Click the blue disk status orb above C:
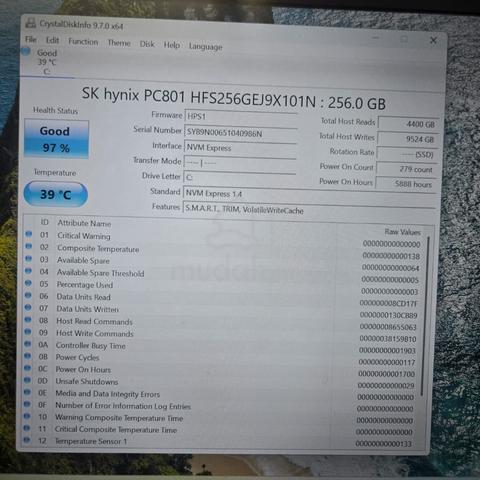The width and height of the screenshot is (480, 480). [26, 52]
